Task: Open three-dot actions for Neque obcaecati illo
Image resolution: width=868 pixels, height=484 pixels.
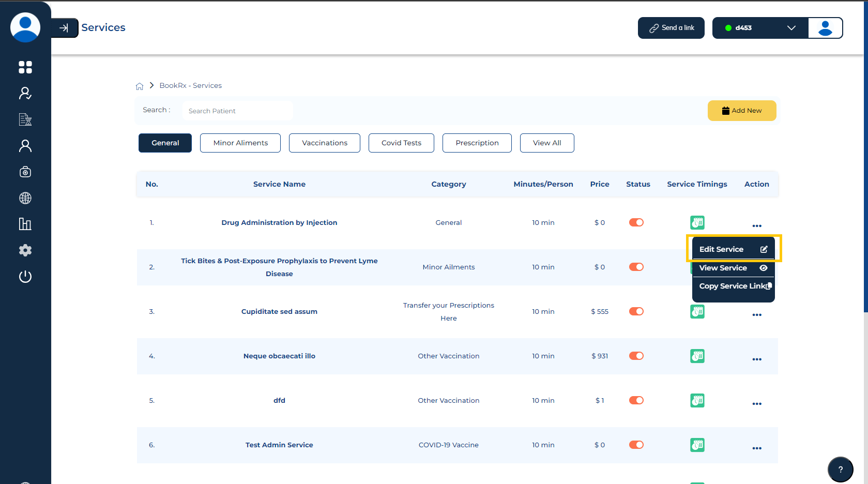Action: (x=757, y=359)
